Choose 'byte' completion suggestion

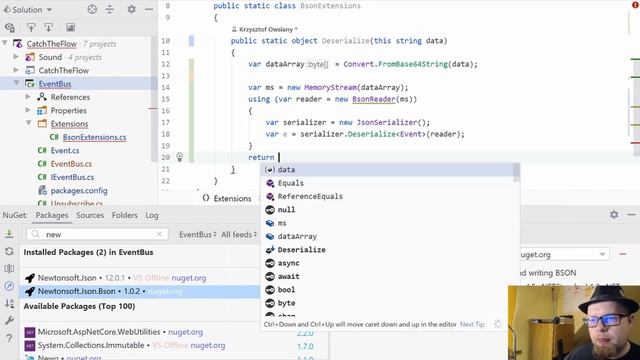388,303
